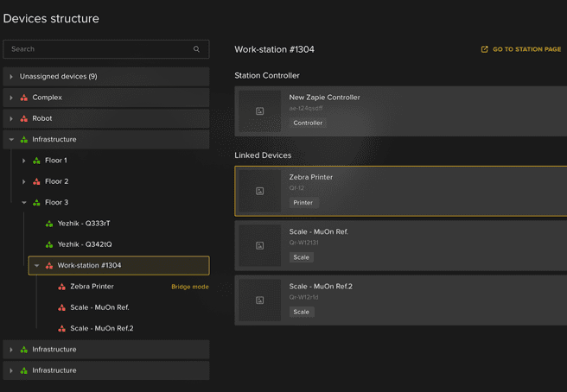Click the Robot node device icon
Viewport: 567px width, 392px height.
[24, 118]
